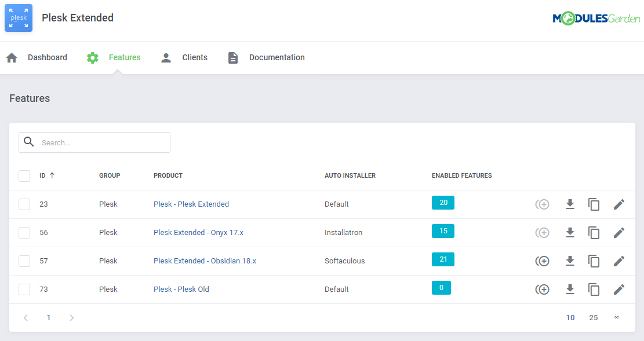
Task: Open Plesk Extended - Obsidian 18.x link
Action: click(205, 261)
